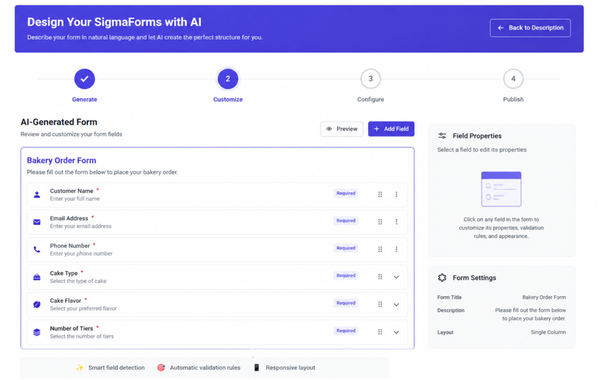Select the Customize step number 2

pos(228,79)
